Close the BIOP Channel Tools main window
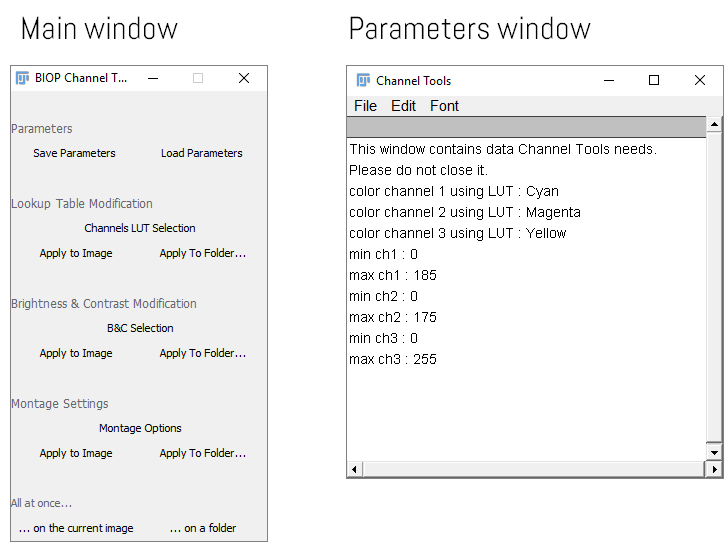724x542 pixels. [243, 78]
